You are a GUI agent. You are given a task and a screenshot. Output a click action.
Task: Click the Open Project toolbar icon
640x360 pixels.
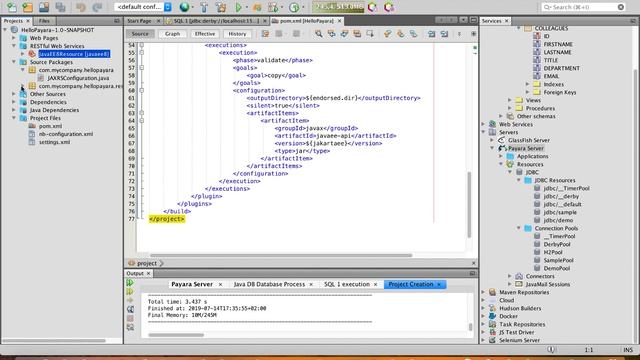click(44, 7)
